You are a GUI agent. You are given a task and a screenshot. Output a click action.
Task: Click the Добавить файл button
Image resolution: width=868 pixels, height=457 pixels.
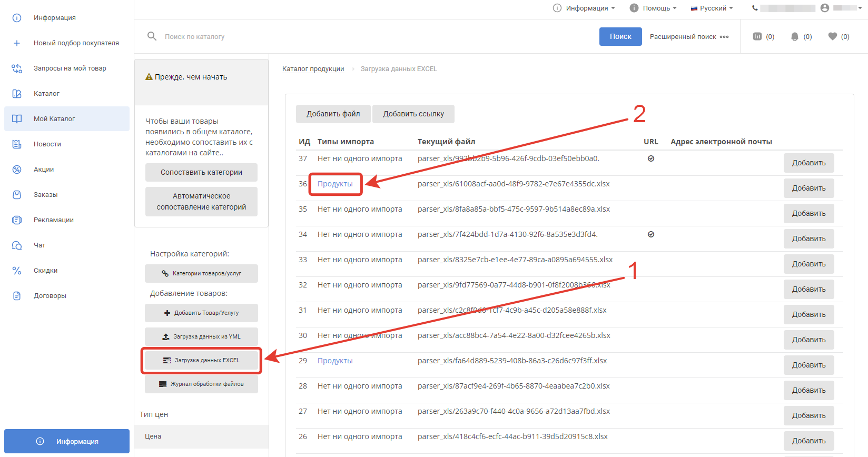(333, 114)
